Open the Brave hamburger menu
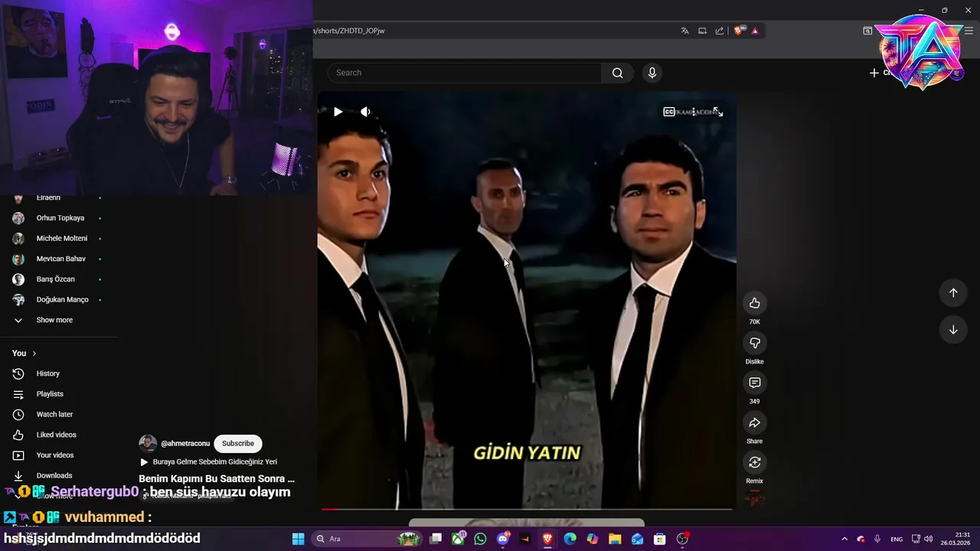The width and height of the screenshot is (980, 551). [969, 31]
